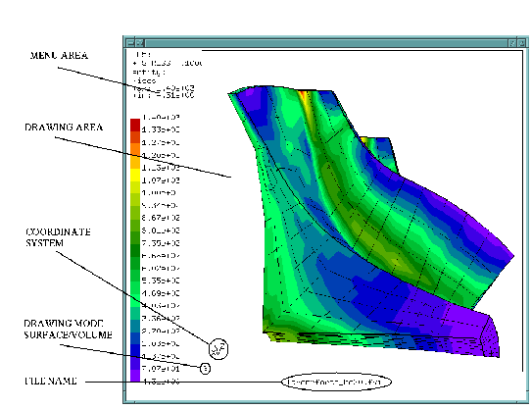Click the coordinate system triad icon
532x409 pixels.
[218, 349]
